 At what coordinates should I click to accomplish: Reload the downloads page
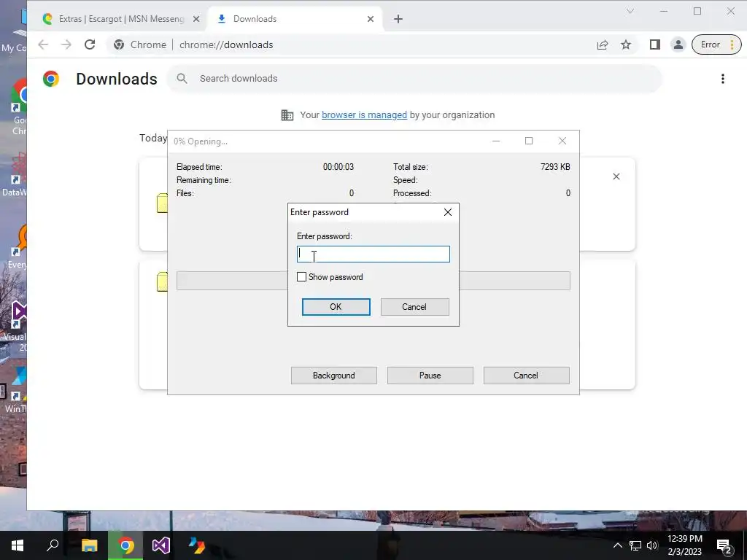[x=90, y=44]
